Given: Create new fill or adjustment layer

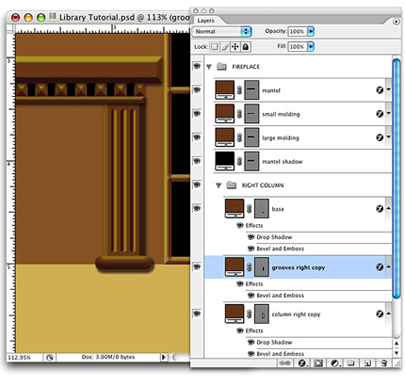Looking at the screenshot, I should tap(335, 363).
